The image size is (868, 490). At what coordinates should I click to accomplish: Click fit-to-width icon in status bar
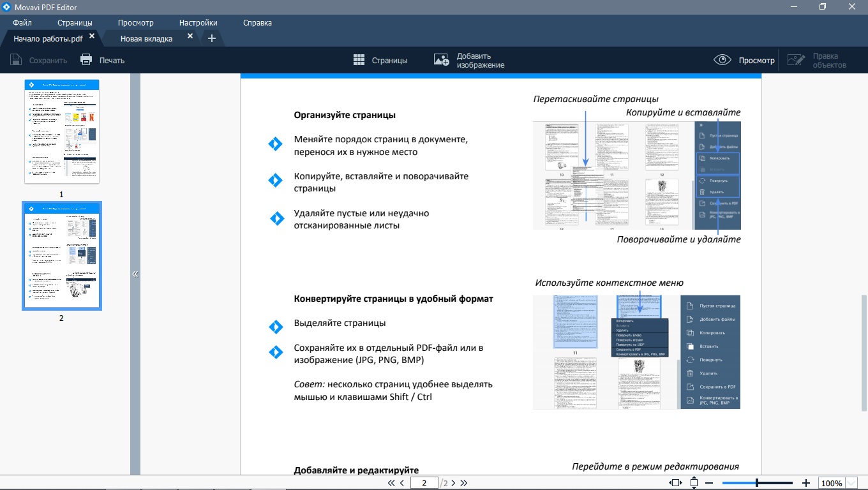pos(675,483)
